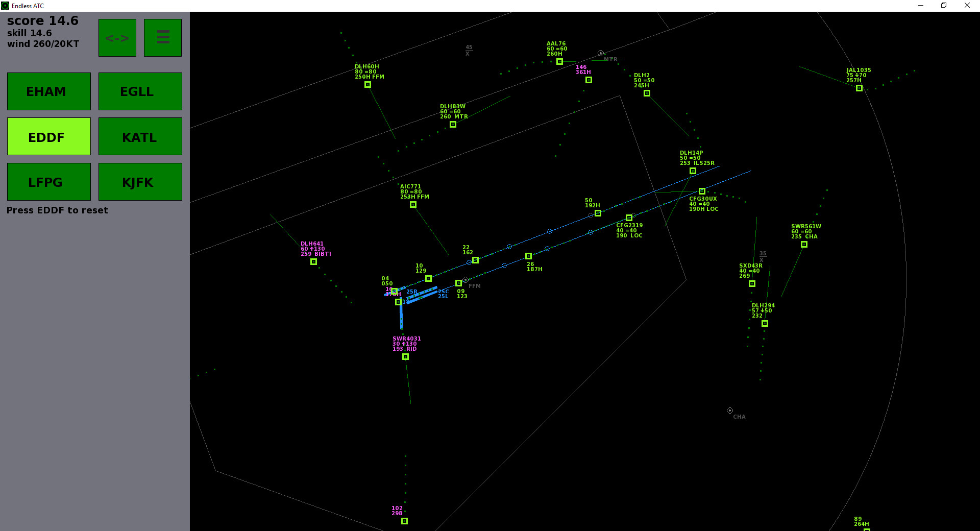
Task: Click the FFM waypoint marker
Action: coord(464,280)
